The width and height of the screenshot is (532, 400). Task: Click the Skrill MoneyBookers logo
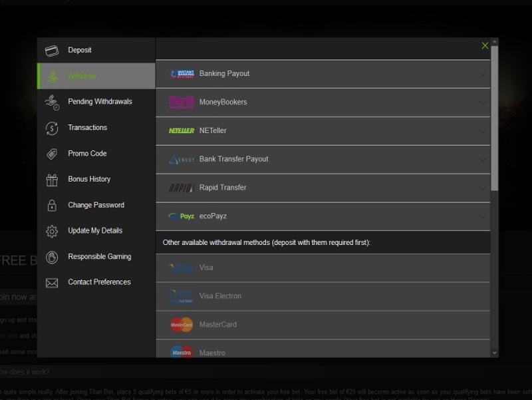pyautogui.click(x=182, y=102)
